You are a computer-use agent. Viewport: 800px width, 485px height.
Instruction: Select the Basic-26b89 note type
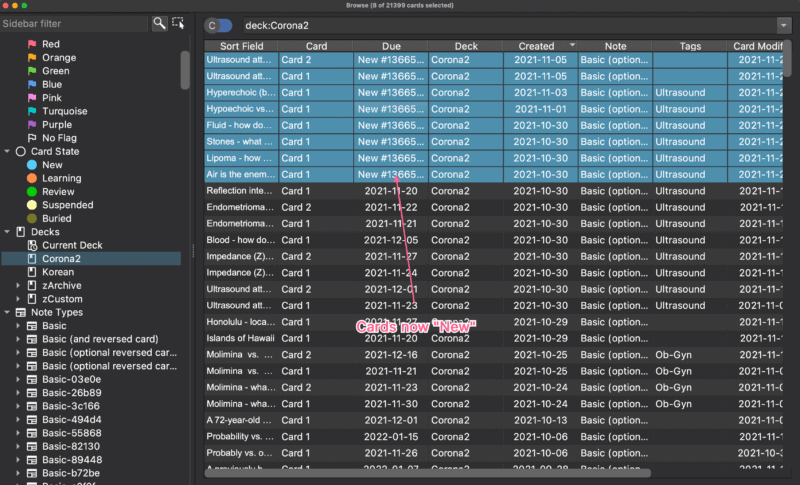(x=71, y=393)
